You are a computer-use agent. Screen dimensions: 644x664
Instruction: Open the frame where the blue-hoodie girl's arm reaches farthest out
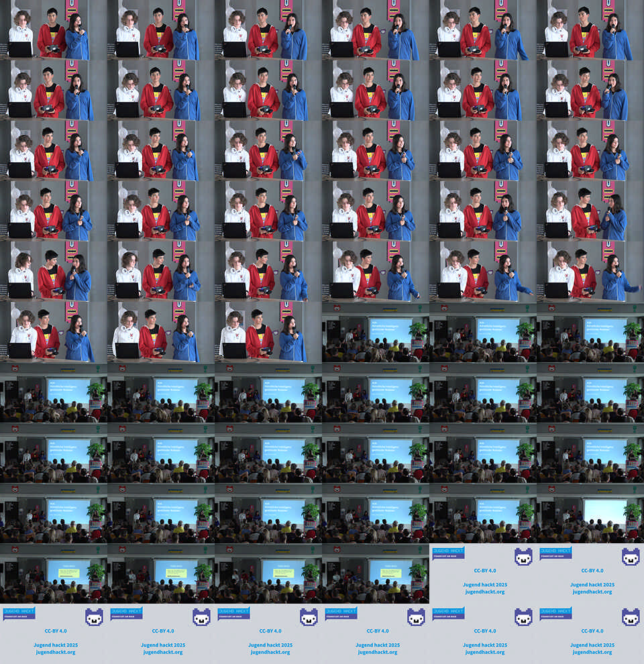coord(590,272)
